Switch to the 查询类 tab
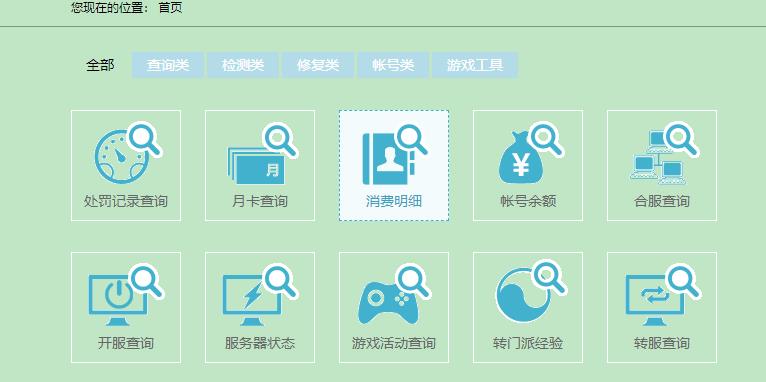 tap(168, 65)
